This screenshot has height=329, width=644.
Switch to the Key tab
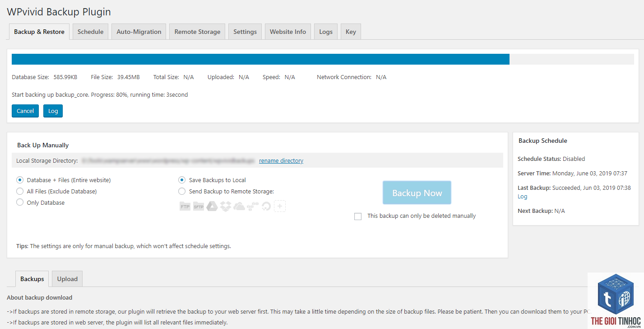click(351, 32)
